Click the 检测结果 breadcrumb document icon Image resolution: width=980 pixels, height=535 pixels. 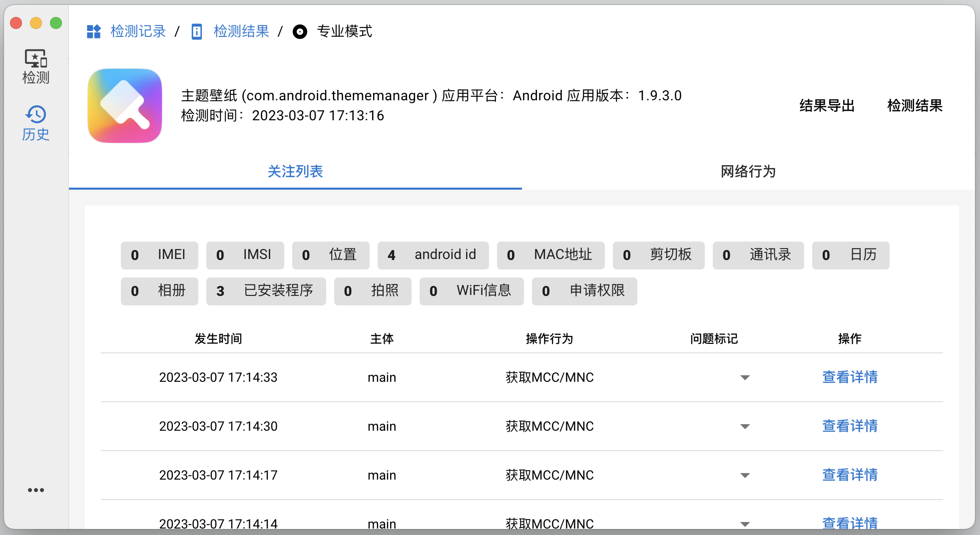pyautogui.click(x=197, y=31)
